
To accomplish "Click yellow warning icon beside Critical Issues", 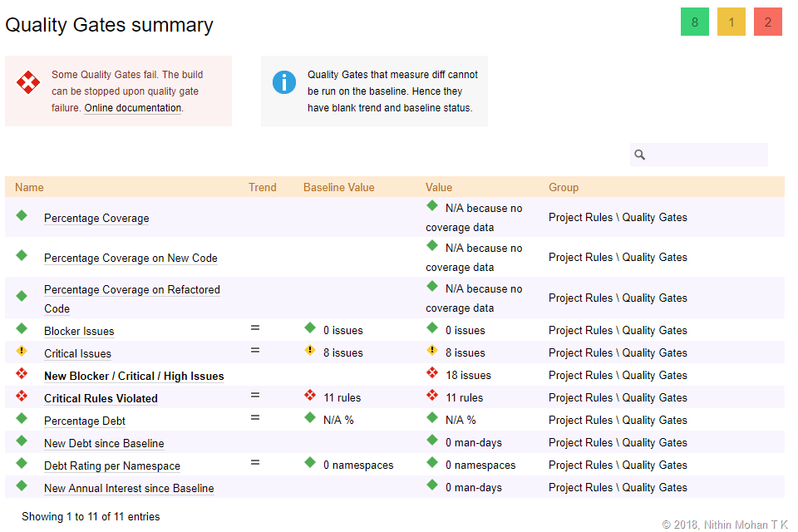I will (x=22, y=352).
